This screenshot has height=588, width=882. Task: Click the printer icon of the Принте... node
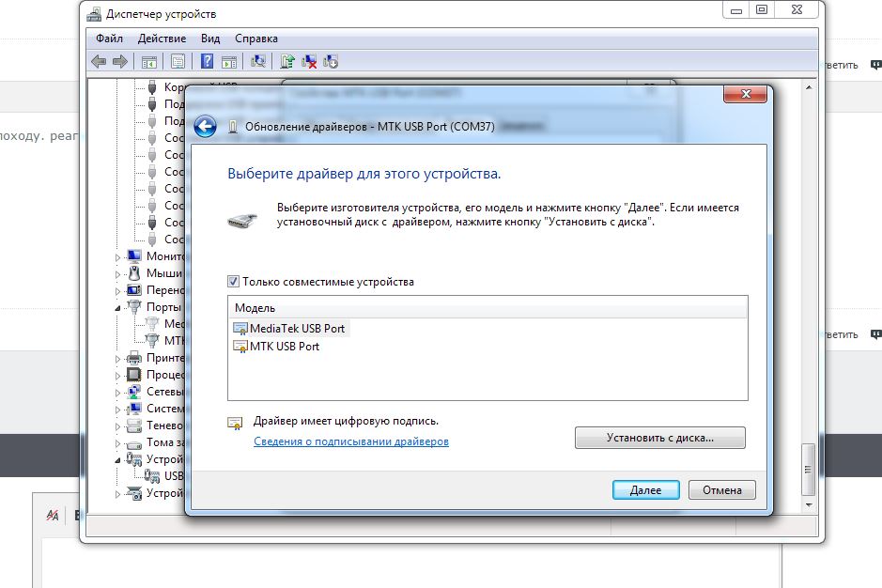point(134,357)
